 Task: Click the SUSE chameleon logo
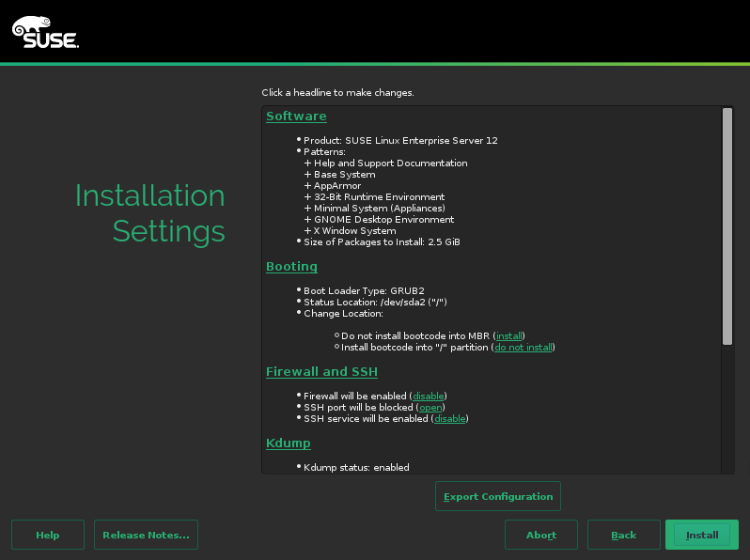[x=45, y=32]
